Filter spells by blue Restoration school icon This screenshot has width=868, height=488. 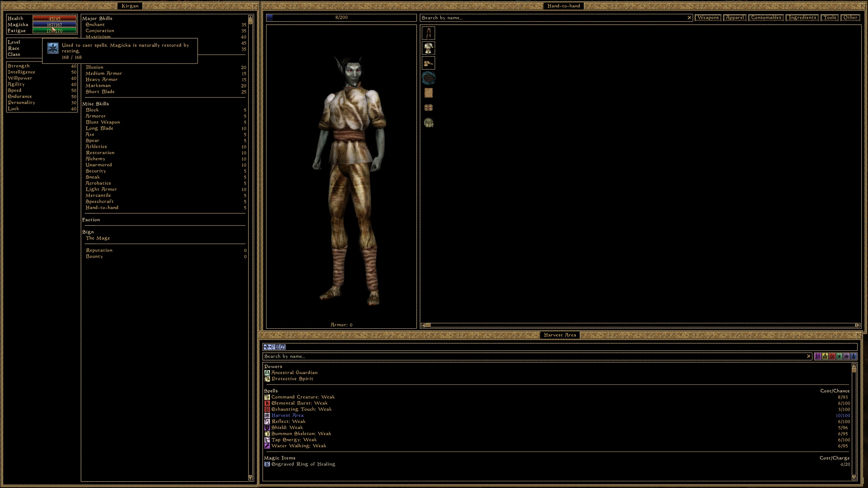pyautogui.click(x=854, y=356)
